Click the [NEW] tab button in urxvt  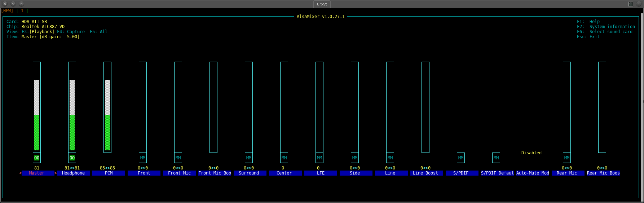(7, 11)
